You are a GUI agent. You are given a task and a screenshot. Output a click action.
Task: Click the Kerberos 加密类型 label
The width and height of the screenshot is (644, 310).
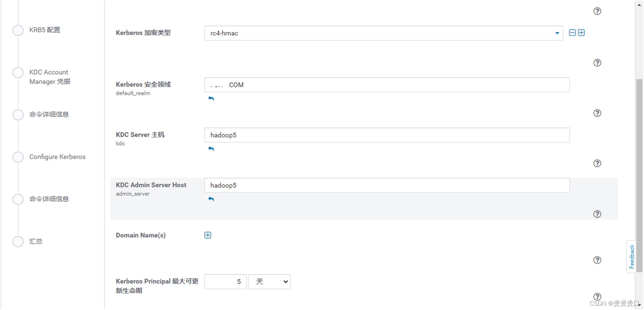(143, 33)
